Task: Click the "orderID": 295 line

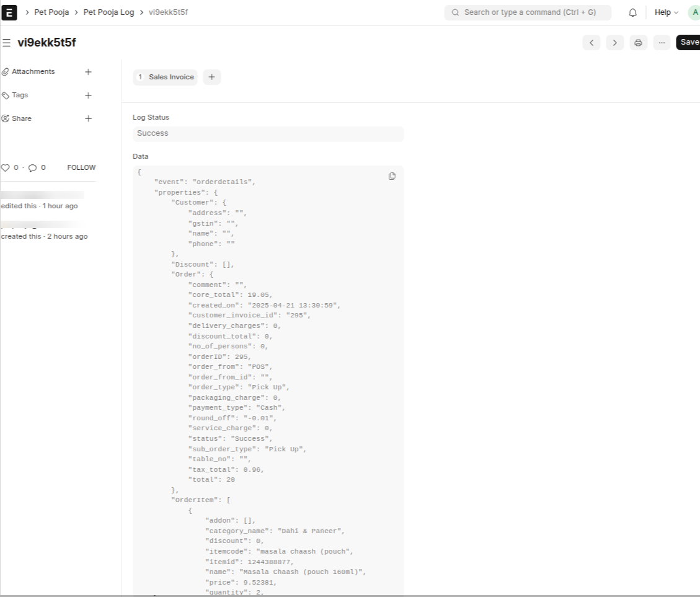Action: click(x=219, y=357)
